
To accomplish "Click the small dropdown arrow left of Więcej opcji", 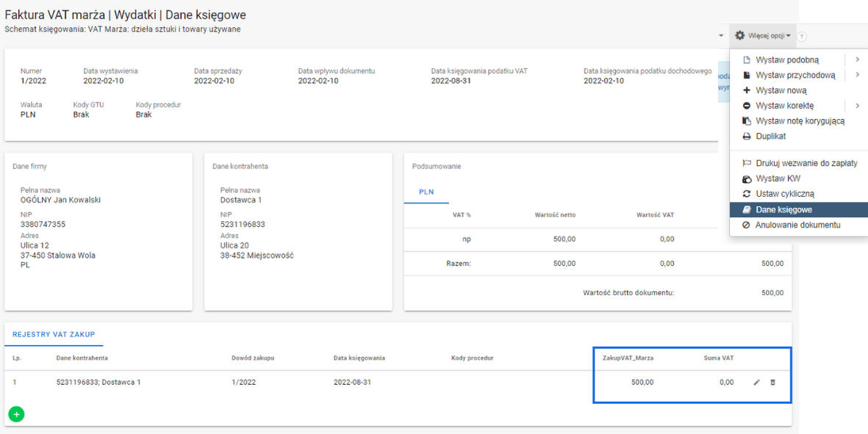I will tap(721, 36).
